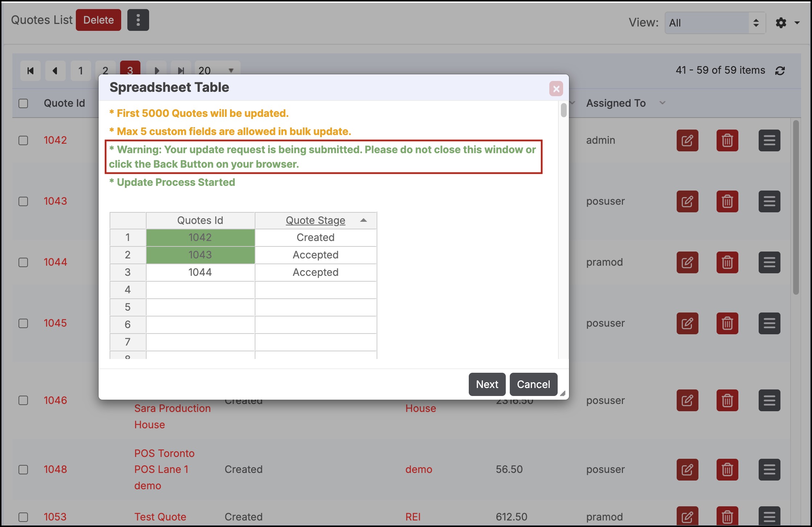This screenshot has height=527, width=812.
Task: Click the trash icon for quote 1043
Action: point(727,201)
